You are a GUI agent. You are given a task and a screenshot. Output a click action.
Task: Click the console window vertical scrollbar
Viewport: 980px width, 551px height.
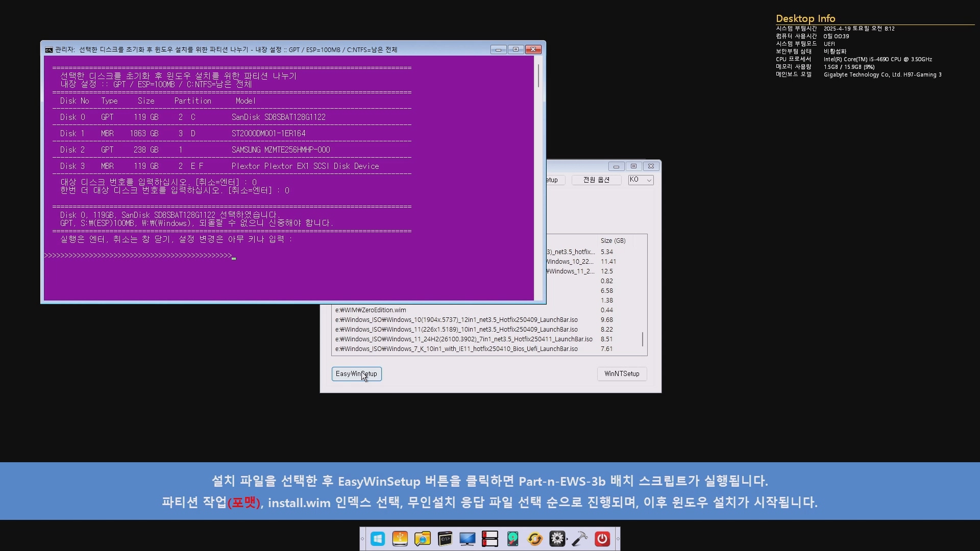point(538,76)
